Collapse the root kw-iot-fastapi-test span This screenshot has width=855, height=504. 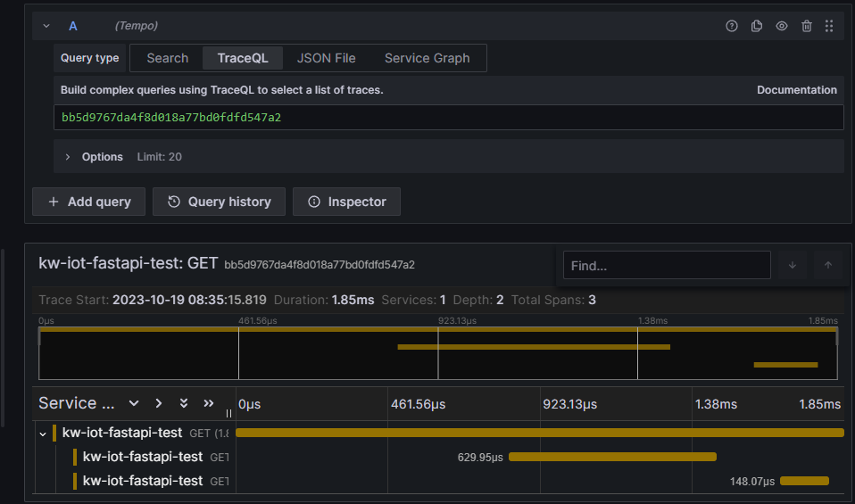[x=43, y=434]
